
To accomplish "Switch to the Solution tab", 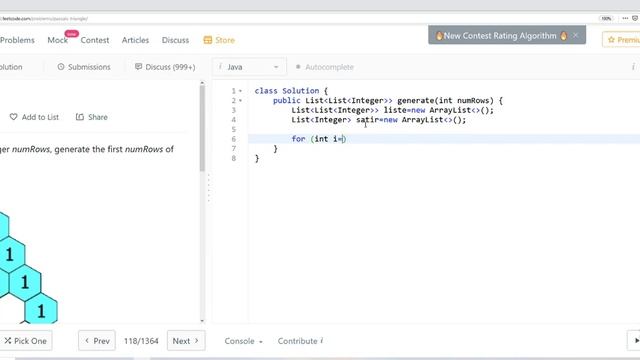I will click(11, 67).
